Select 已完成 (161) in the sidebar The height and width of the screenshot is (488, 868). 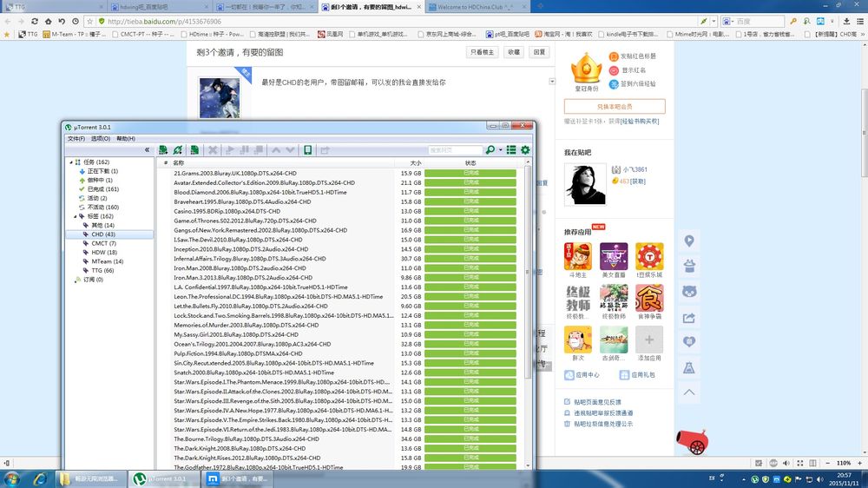(x=103, y=189)
